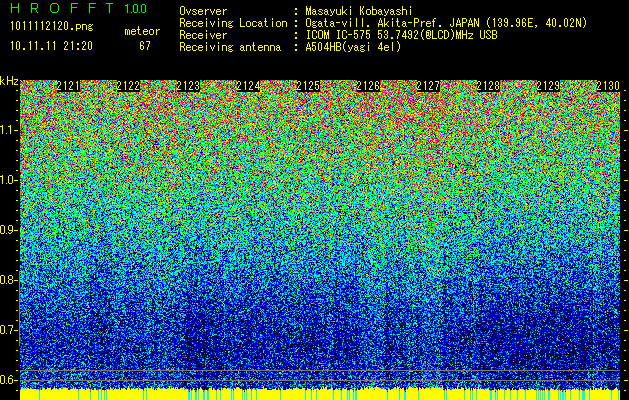Image resolution: width=629 pixels, height=400 pixels.
Task: Click the 0.7 frequency axis label
Action: [8, 330]
